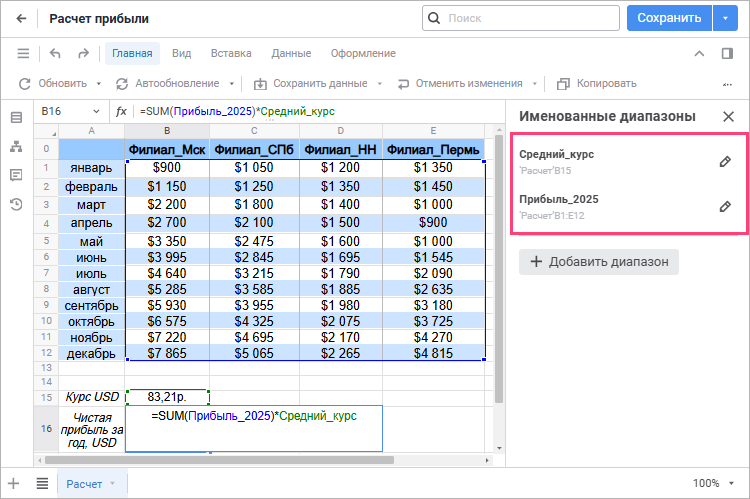The image size is (750, 499).
Task: Click the Копировать button
Action: click(x=596, y=84)
